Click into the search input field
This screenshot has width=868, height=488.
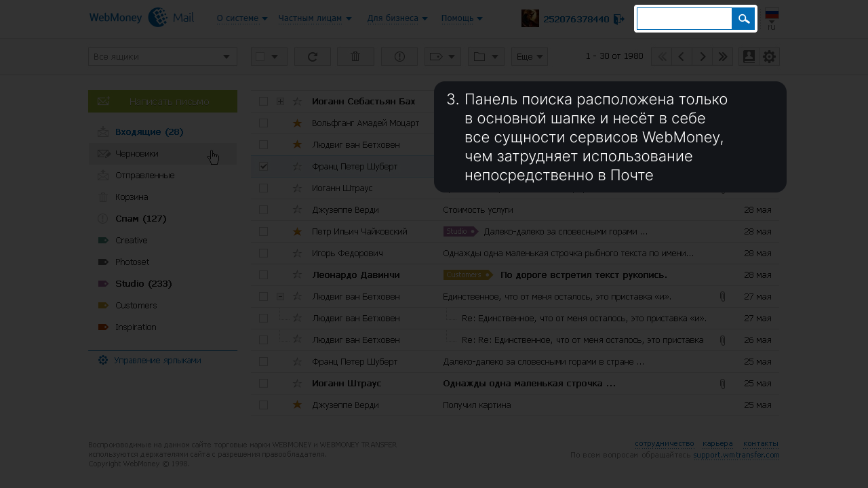[x=684, y=19]
